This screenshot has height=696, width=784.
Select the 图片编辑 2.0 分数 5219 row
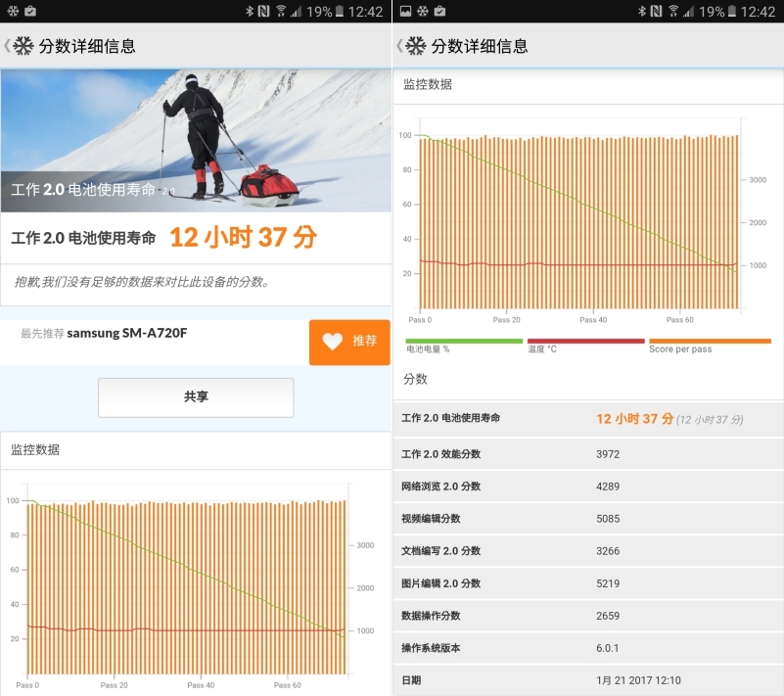[588, 583]
